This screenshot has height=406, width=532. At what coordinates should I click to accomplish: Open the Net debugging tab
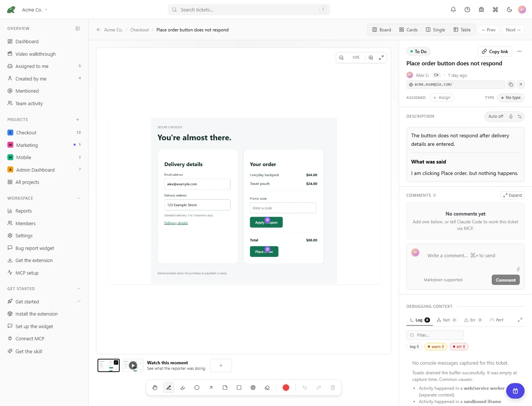(447, 320)
